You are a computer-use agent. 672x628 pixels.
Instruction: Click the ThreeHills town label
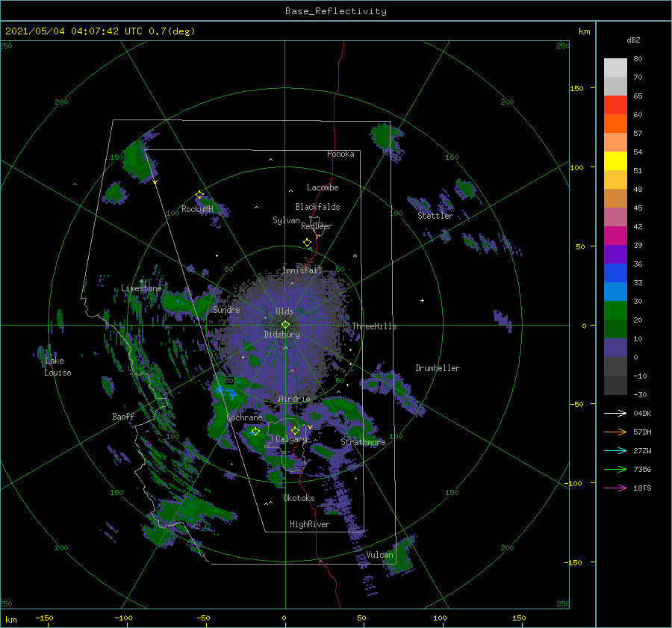(374, 326)
